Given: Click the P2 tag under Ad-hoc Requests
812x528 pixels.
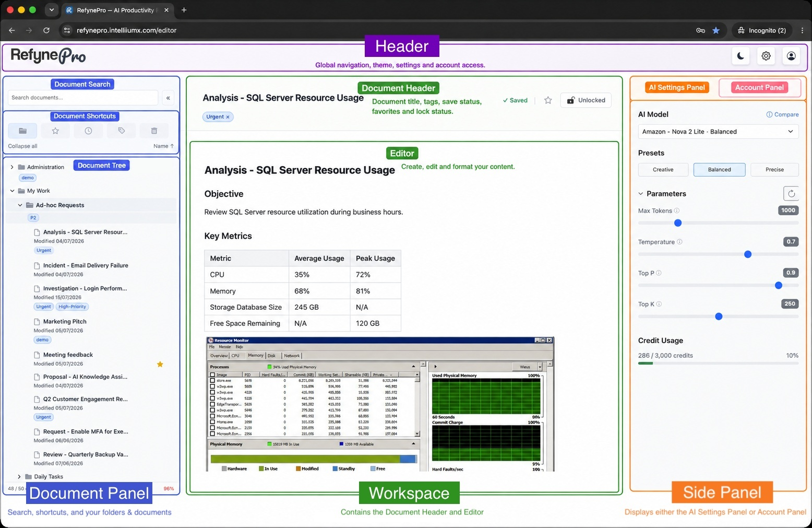Looking at the screenshot, I should [x=33, y=218].
